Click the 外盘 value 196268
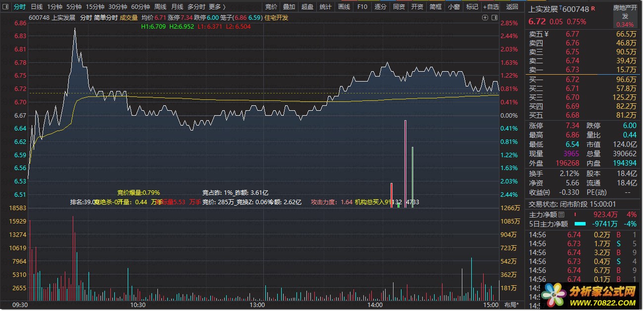This screenshot has width=644, height=311. click(x=567, y=163)
